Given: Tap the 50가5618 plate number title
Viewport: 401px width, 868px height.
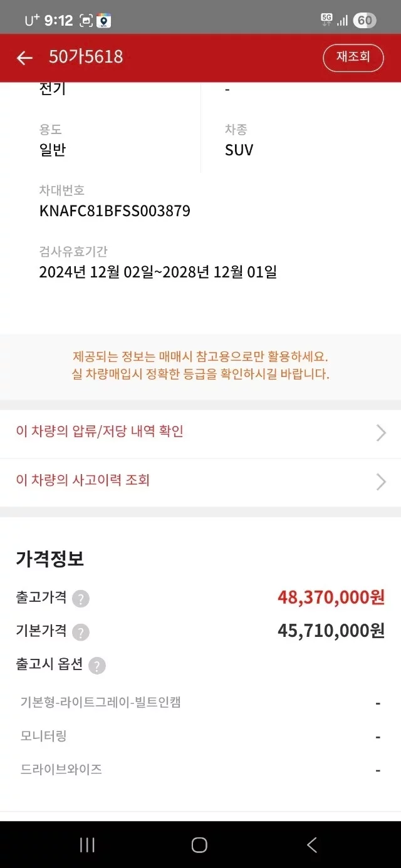Looking at the screenshot, I should click(x=86, y=58).
